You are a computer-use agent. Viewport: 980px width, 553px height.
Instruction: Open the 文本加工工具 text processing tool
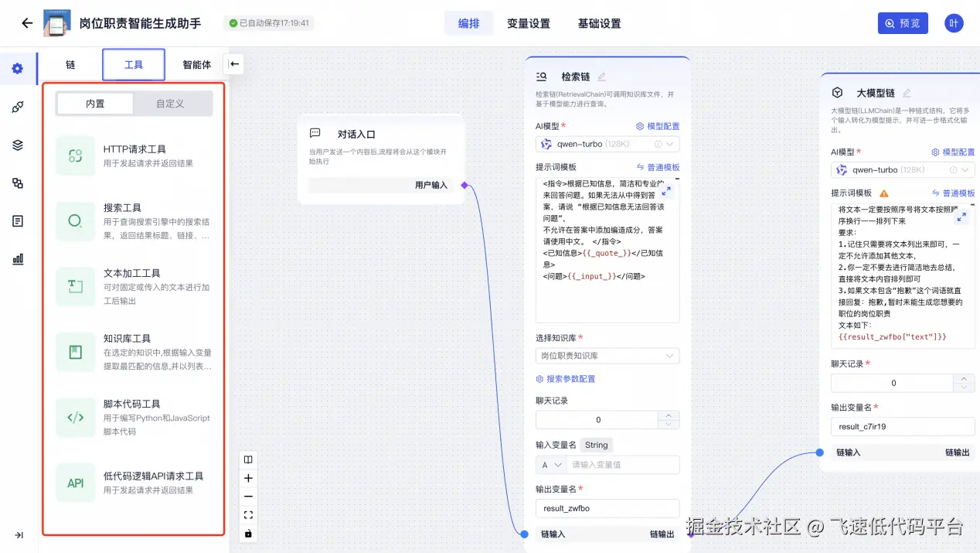click(x=135, y=285)
